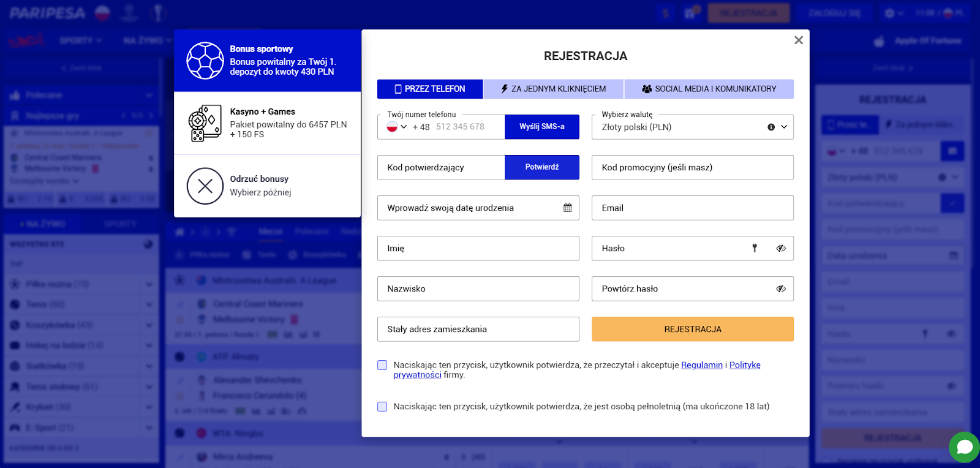Check the age confirmation checkbox
Screen dimensions: 980x468
click(382, 406)
